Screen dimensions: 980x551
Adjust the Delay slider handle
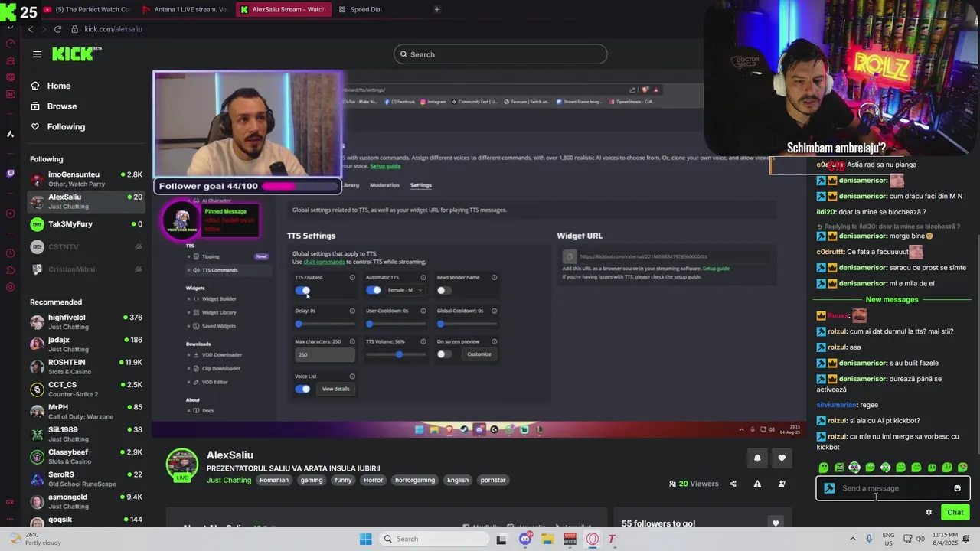point(299,324)
